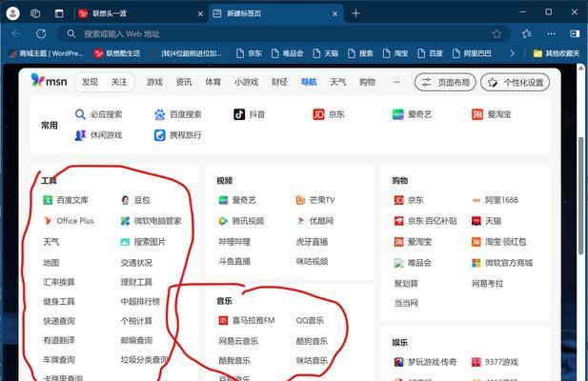Screen dimensions: 588x381
Task: Open the 腾讯视频 play icon
Action: pos(223,221)
